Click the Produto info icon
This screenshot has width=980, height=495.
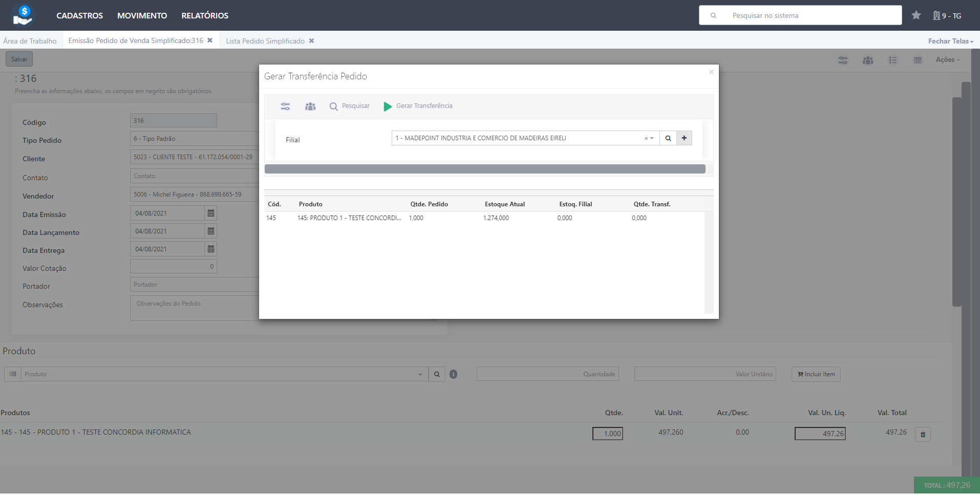click(x=453, y=374)
